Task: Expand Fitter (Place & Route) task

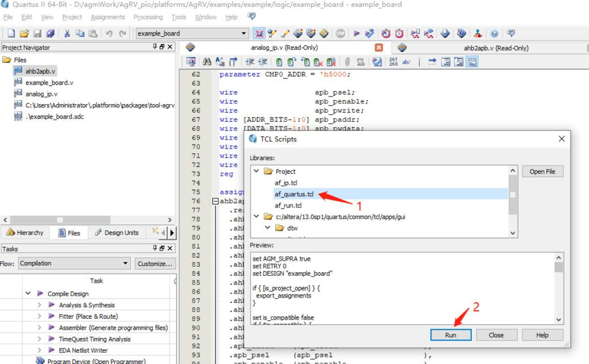Action: 40,316
